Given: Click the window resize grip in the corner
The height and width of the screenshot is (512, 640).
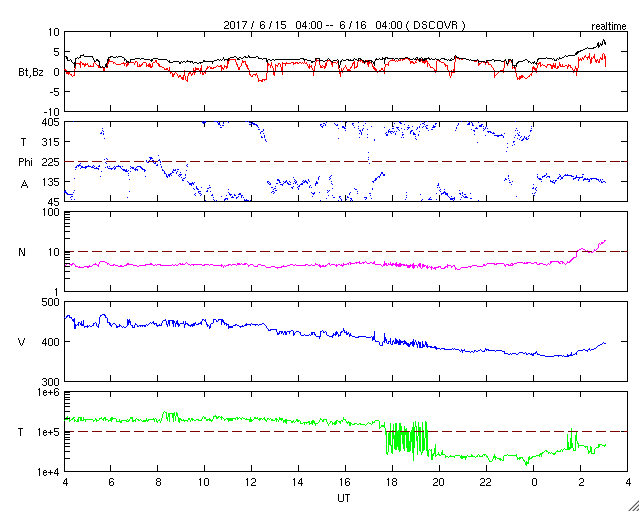Looking at the screenshot, I should pos(633,505).
